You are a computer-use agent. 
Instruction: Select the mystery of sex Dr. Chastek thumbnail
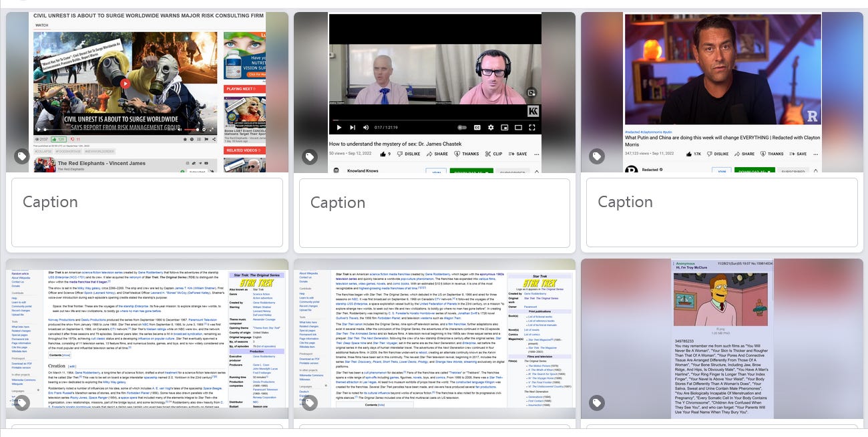tap(435, 92)
